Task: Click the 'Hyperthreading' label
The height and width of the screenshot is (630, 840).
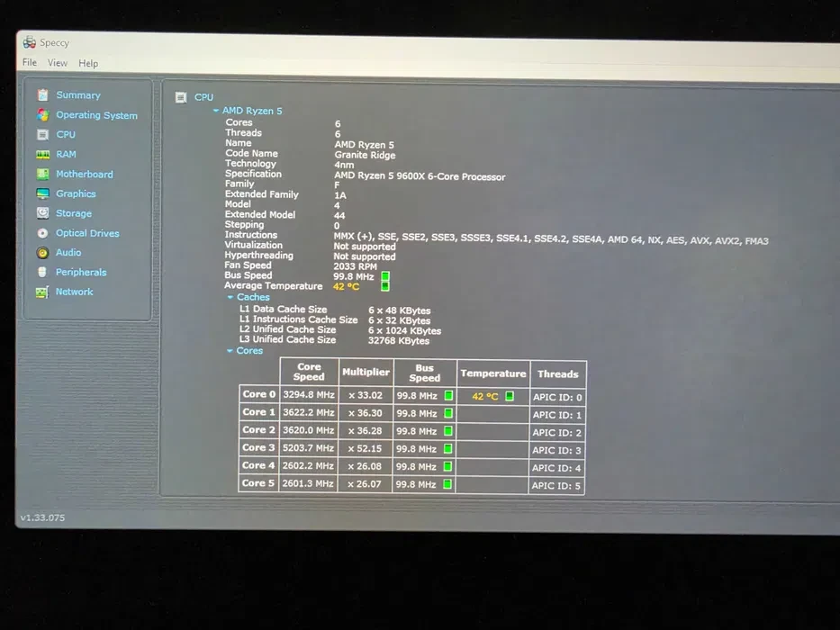Action: point(258,255)
